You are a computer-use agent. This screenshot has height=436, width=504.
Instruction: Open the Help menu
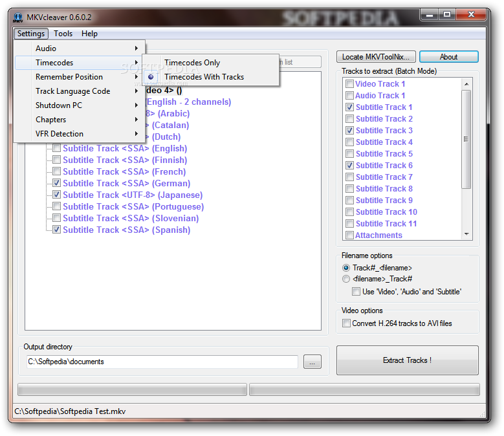tap(89, 34)
